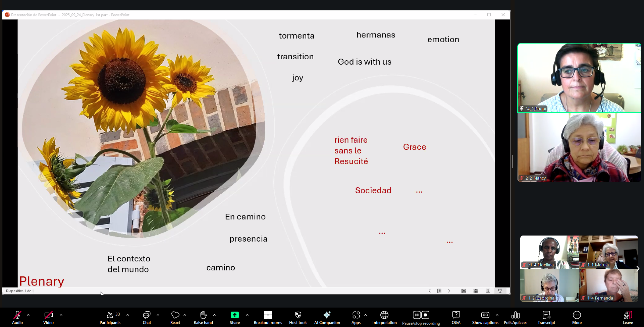The height and width of the screenshot is (327, 644).
Task: Start screen sharing with Share button
Action: click(234, 317)
